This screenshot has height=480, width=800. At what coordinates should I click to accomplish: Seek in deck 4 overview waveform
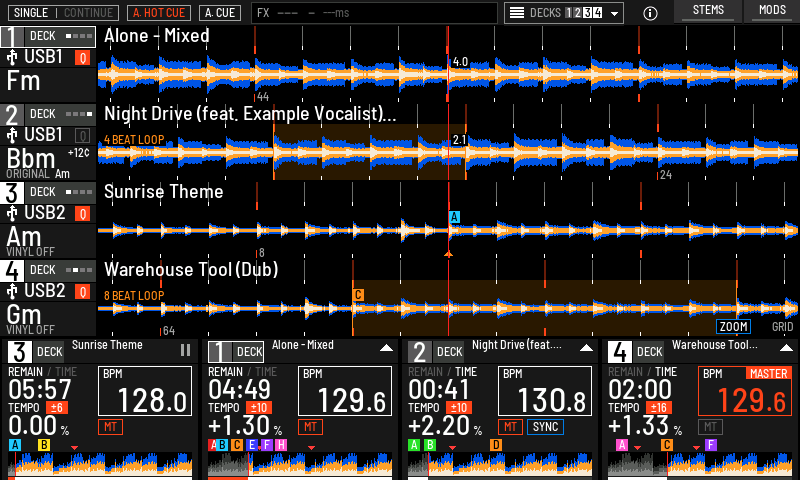(700, 465)
